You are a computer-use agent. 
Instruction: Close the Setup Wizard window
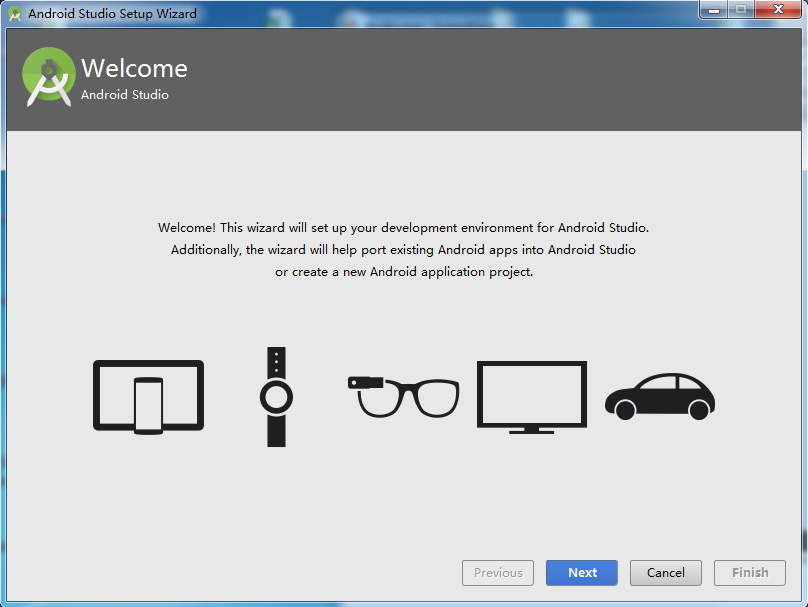(x=778, y=9)
